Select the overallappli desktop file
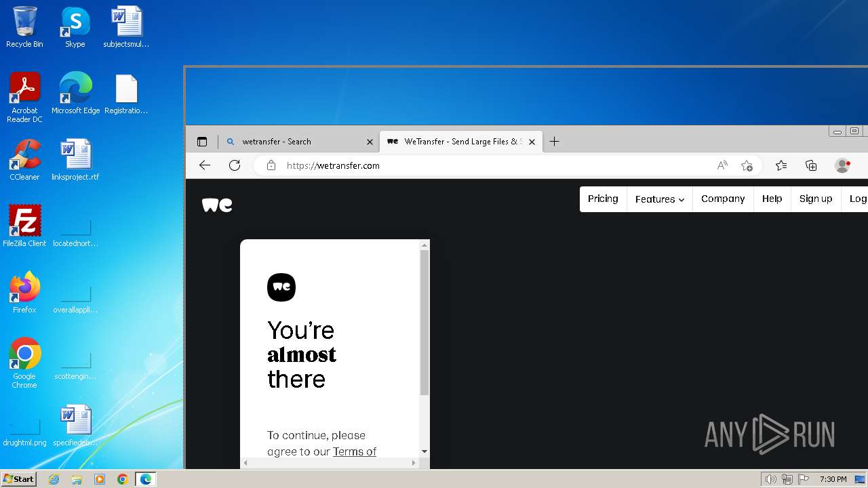 tap(75, 298)
